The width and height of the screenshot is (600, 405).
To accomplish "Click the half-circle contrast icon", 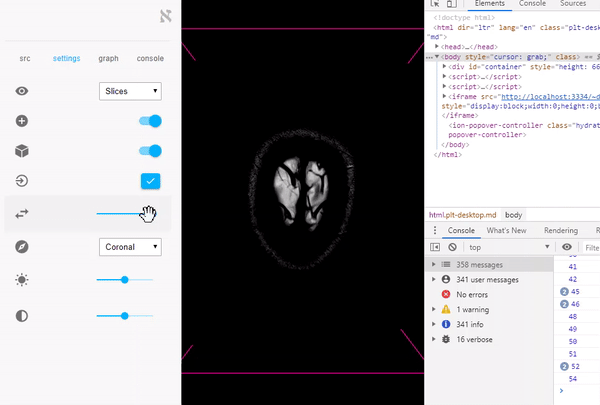I will coord(22,316).
